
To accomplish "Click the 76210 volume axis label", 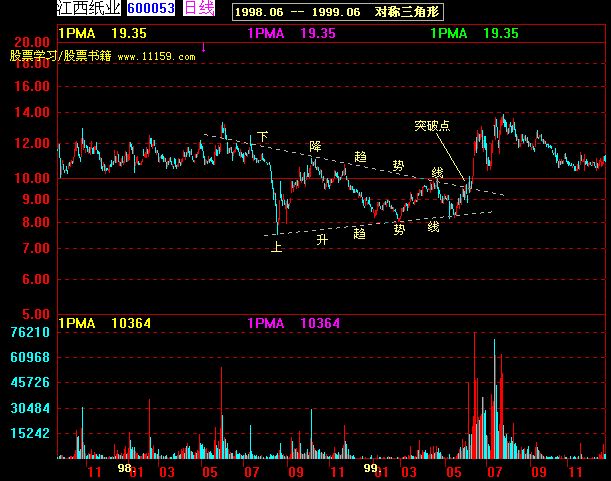I will (x=30, y=332).
